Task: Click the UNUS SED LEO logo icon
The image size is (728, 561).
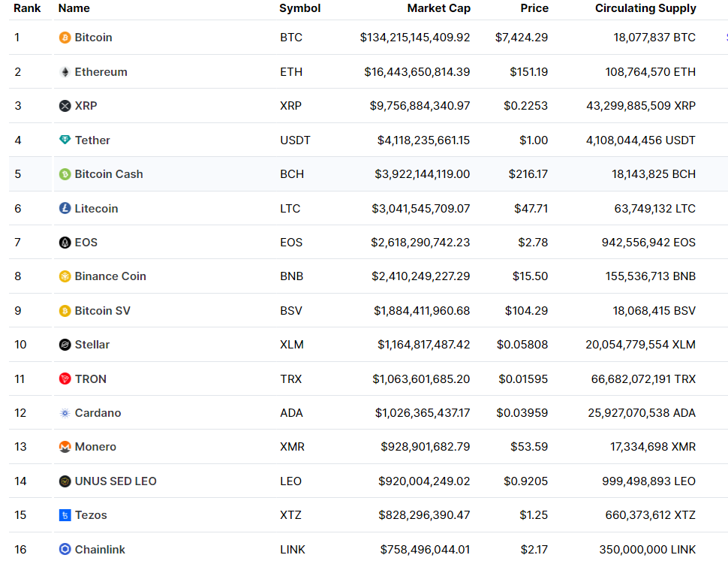Action: (65, 481)
